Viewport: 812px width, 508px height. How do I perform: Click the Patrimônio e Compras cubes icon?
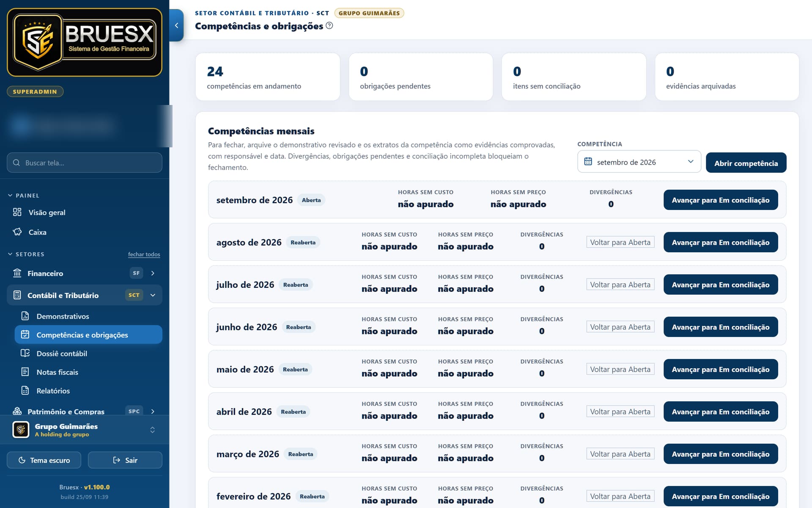click(x=17, y=411)
